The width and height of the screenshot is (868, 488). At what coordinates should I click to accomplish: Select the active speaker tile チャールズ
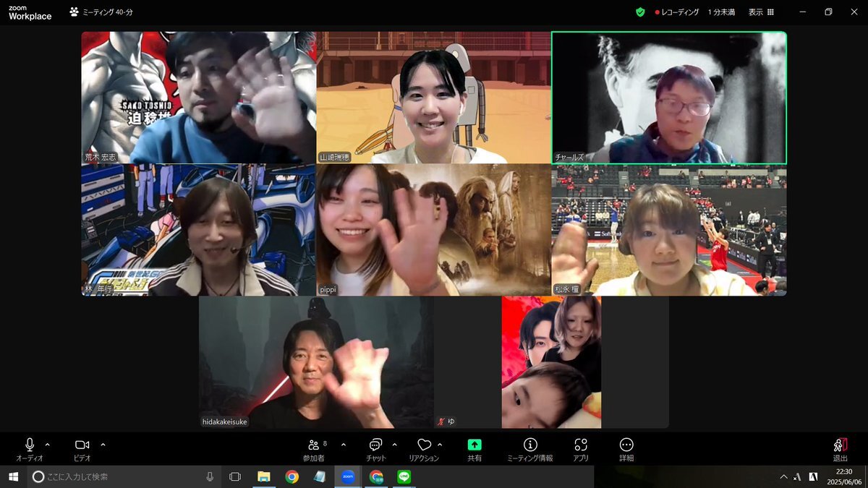(x=669, y=98)
